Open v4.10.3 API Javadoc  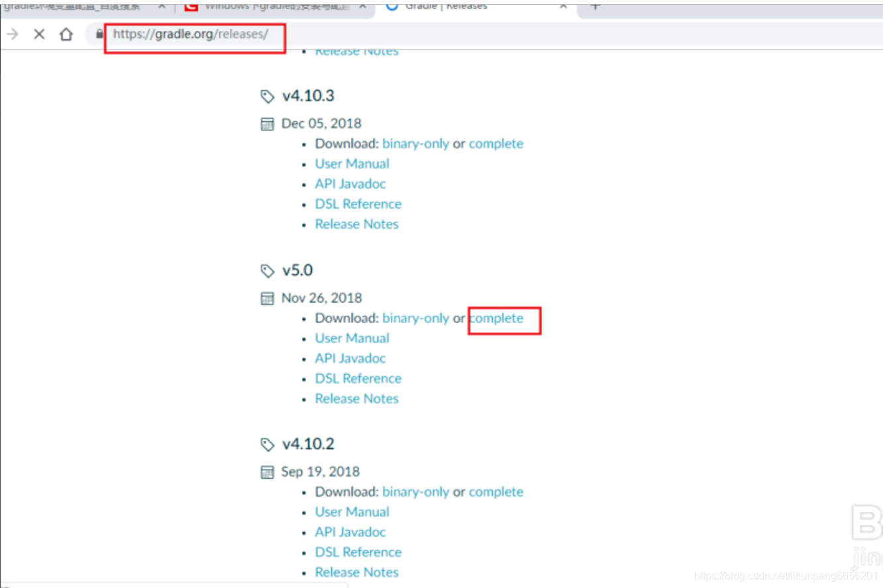pyautogui.click(x=350, y=183)
